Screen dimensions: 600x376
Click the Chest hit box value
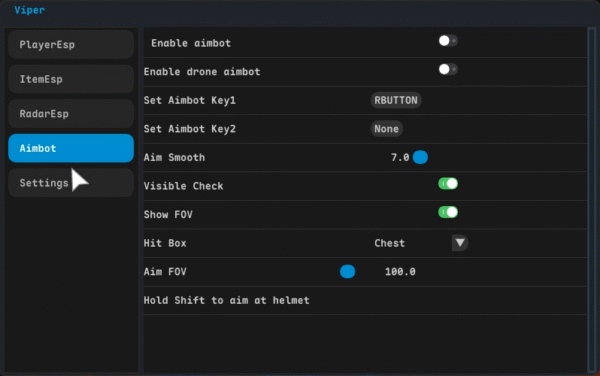[390, 243]
